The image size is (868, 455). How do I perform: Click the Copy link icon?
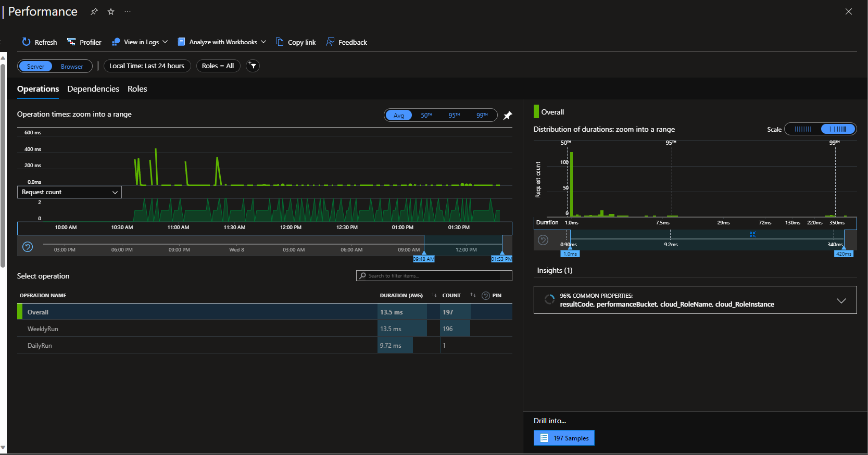click(x=280, y=42)
